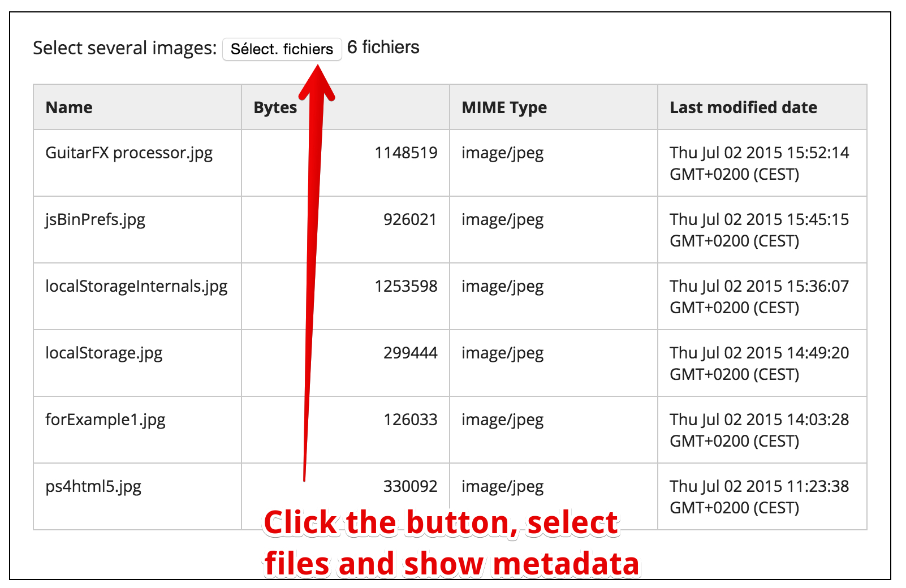Select the "ps4html5.jpg" file name

click(x=93, y=486)
